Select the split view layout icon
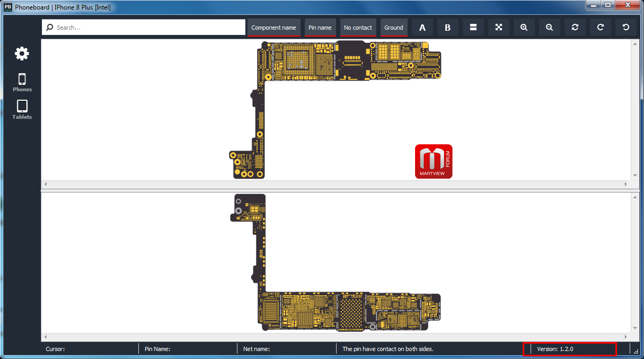This screenshot has width=644, height=359. click(473, 28)
